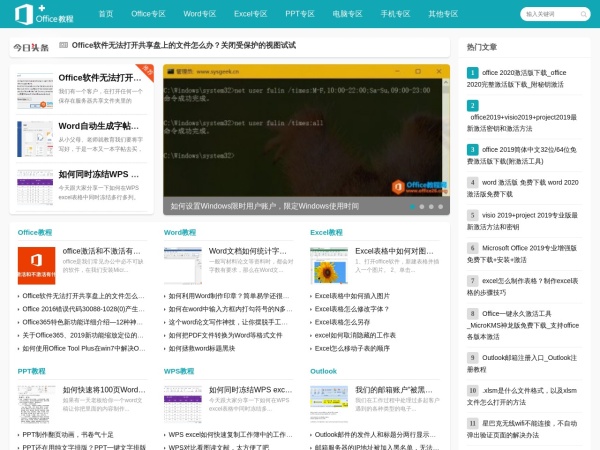Screen dimensions: 600x450
Task: Open the PPT专区 navigation tab
Action: [x=300, y=14]
